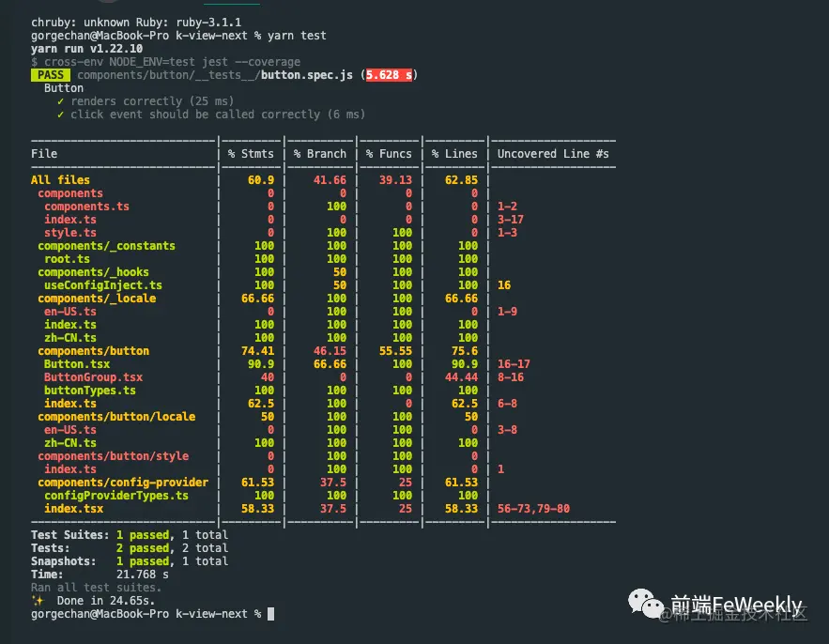Click the '21.768 s' time value
This screenshot has width=829, height=644.
[x=143, y=575]
